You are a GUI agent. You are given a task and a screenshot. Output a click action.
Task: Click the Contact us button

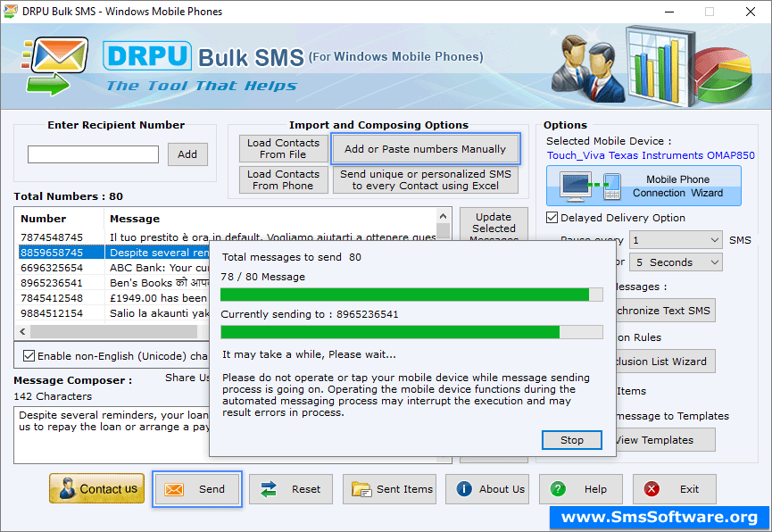point(97,488)
